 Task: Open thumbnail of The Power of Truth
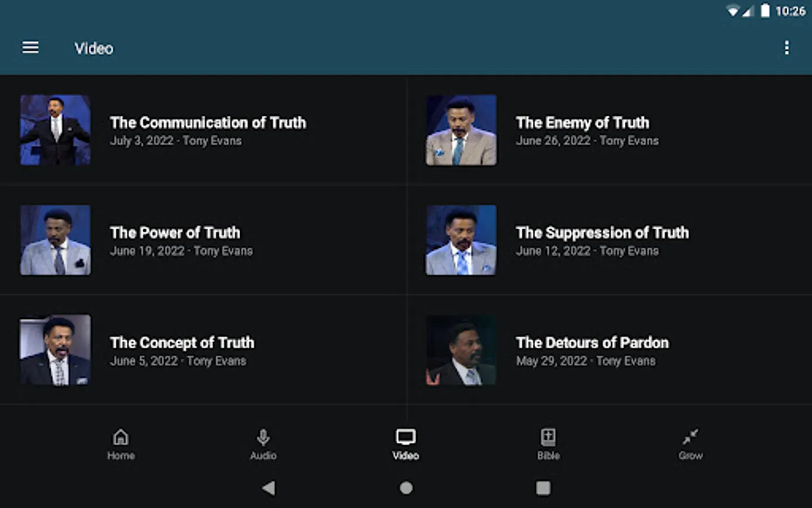(x=55, y=240)
